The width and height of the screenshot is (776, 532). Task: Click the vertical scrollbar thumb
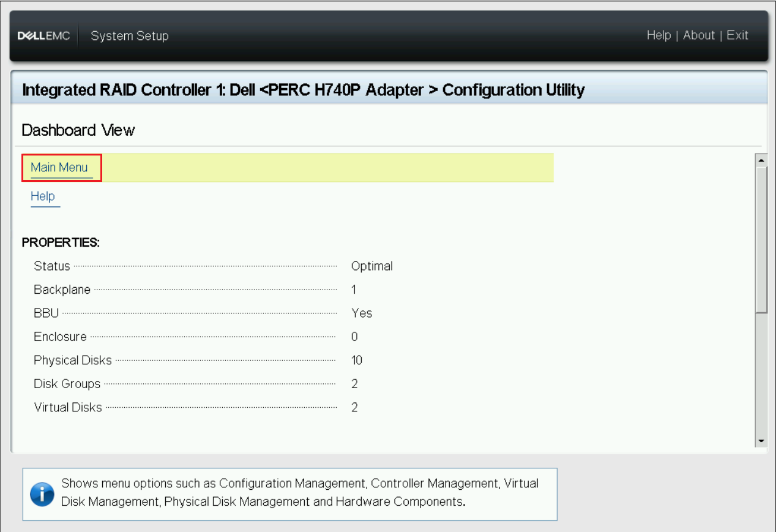tap(761, 240)
